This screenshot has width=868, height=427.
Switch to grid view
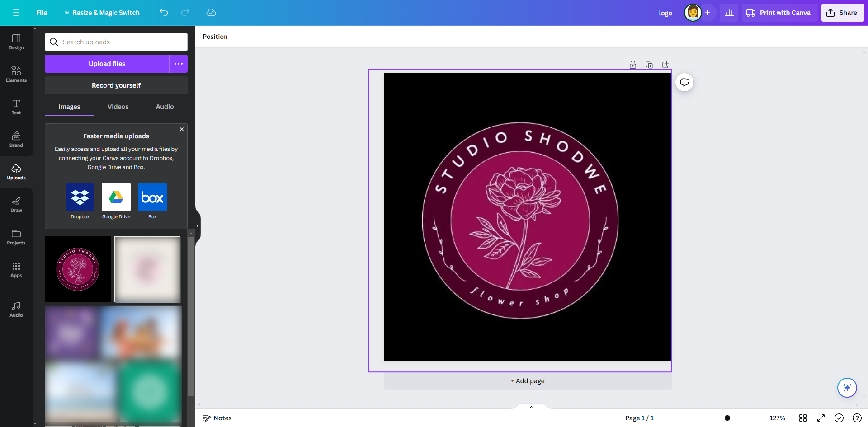tap(803, 418)
